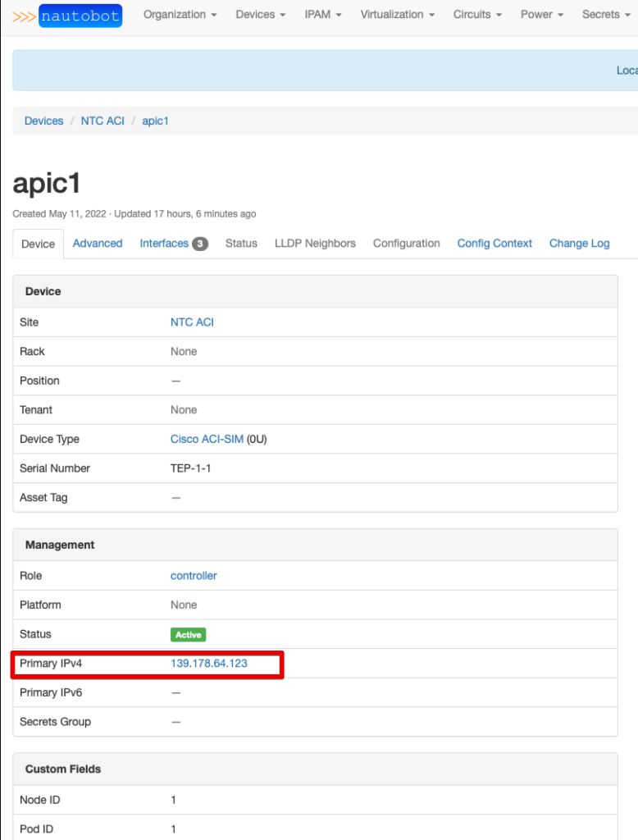
Task: Click the Secrets Group row label
Action: pyautogui.click(x=55, y=722)
